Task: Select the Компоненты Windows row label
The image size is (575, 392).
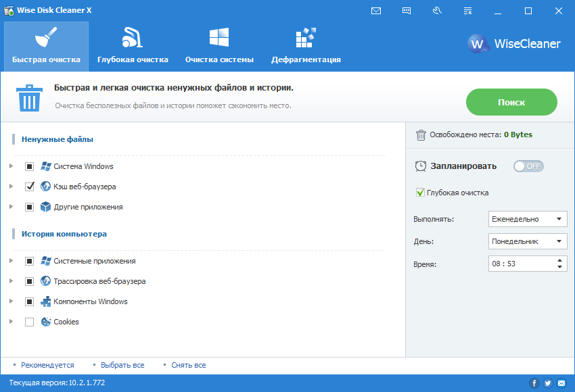Action: [91, 301]
